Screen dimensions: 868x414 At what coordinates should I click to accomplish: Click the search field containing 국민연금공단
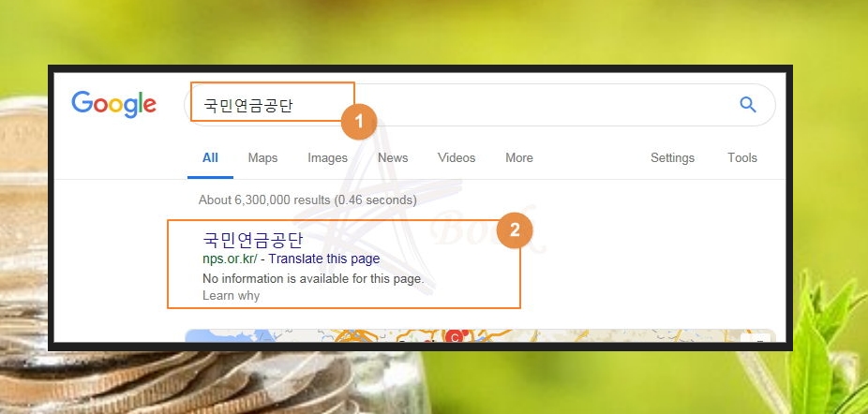click(479, 105)
